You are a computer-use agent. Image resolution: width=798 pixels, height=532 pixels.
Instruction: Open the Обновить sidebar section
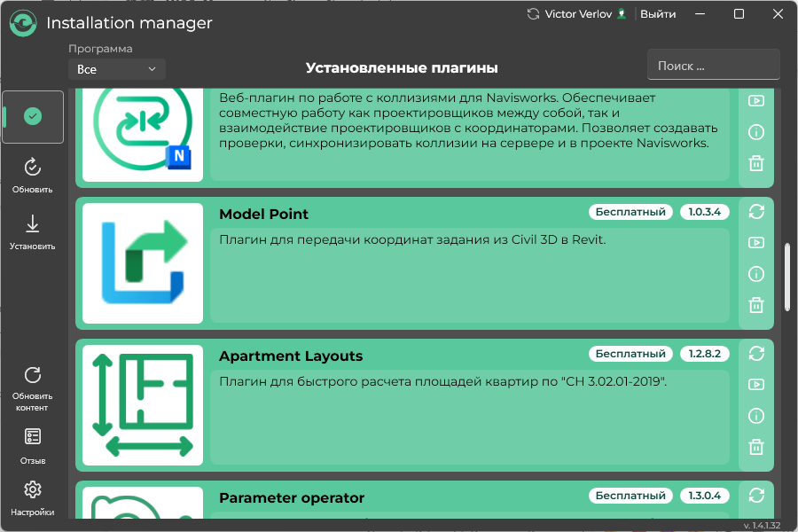tap(33, 176)
